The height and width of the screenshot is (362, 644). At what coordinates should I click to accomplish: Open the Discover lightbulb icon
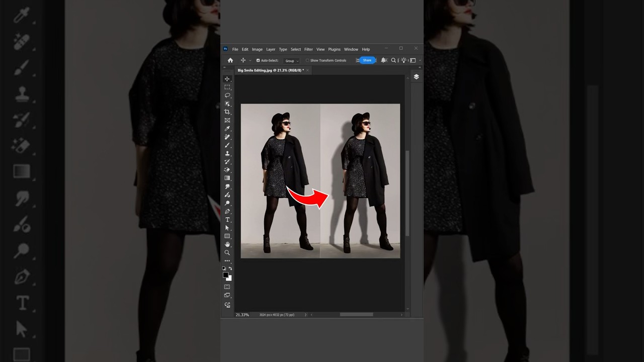[404, 60]
